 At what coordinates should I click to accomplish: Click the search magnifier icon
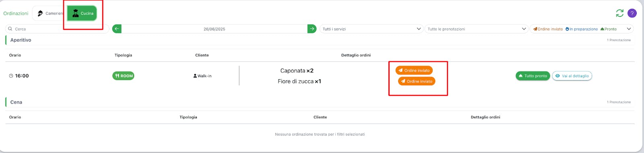[10, 29]
